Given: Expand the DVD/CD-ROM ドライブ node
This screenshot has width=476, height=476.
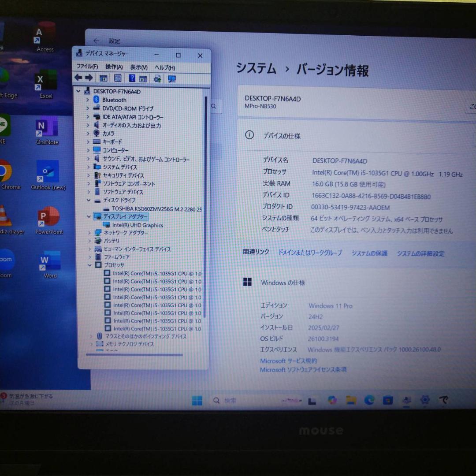Looking at the screenshot, I should point(88,108).
